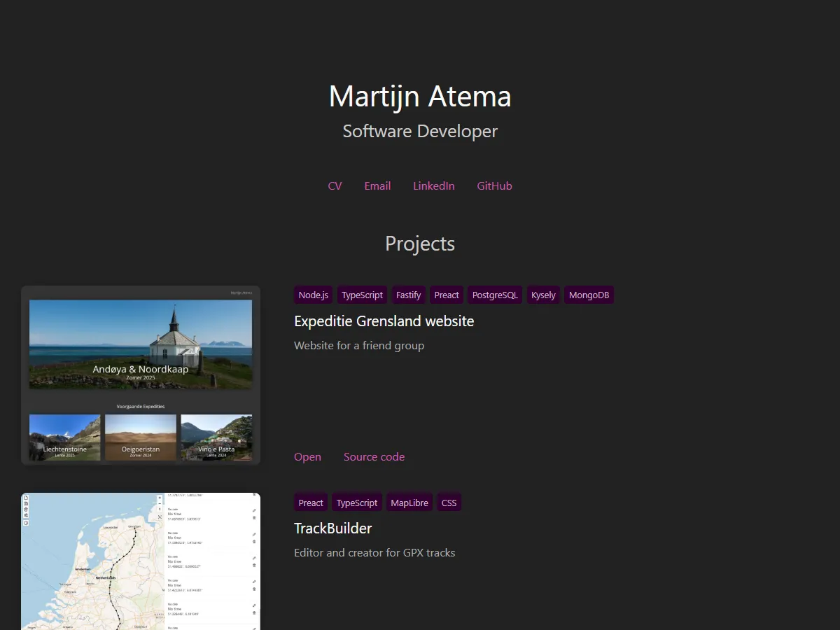Select the PostgreSQL tag
Screen dimensions: 840x630
click(495, 295)
